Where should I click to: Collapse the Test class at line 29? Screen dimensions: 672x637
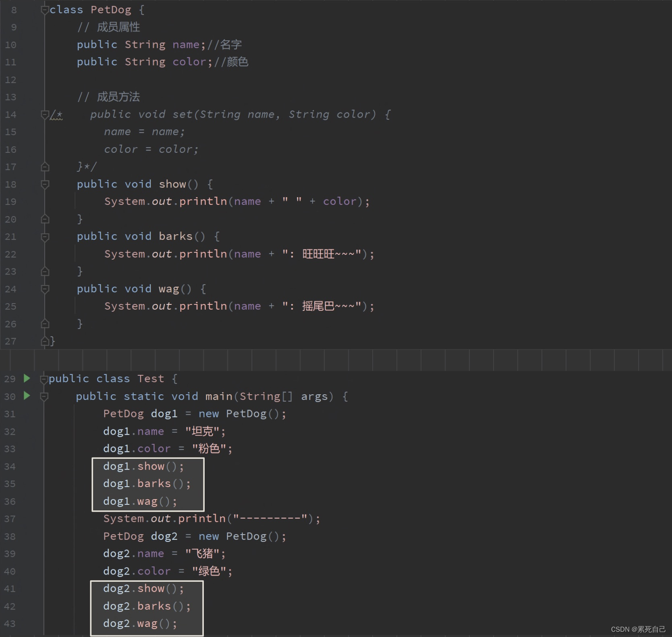pos(44,379)
